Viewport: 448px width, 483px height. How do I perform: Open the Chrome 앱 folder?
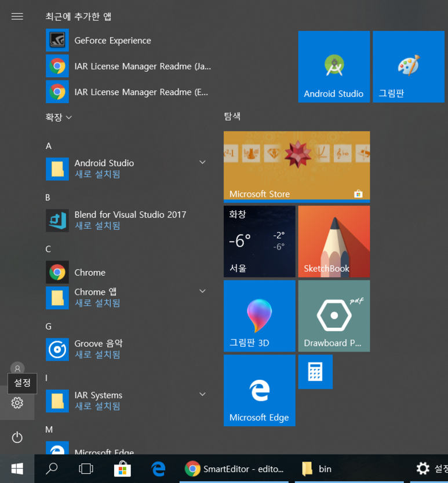click(129, 298)
